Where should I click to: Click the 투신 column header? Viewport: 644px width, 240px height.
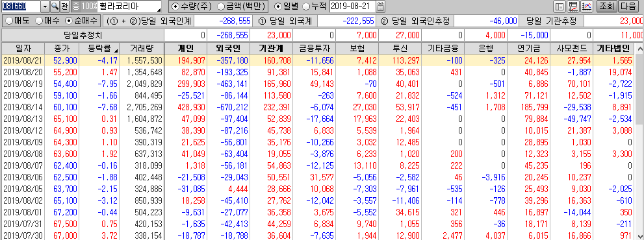pyautogui.click(x=401, y=49)
